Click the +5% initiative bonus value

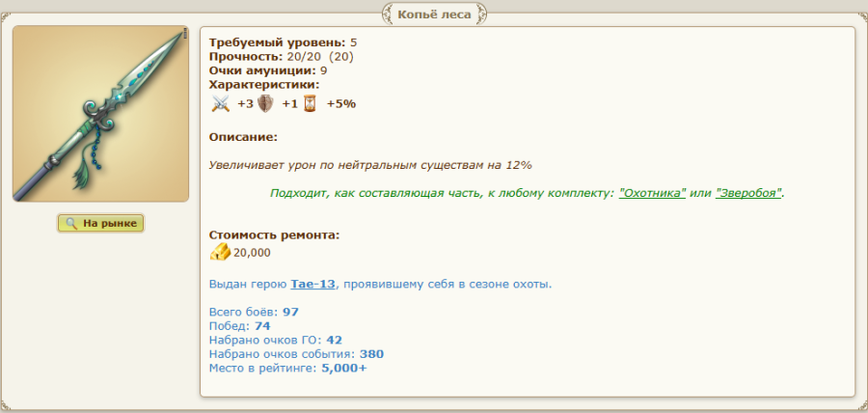coord(341,104)
